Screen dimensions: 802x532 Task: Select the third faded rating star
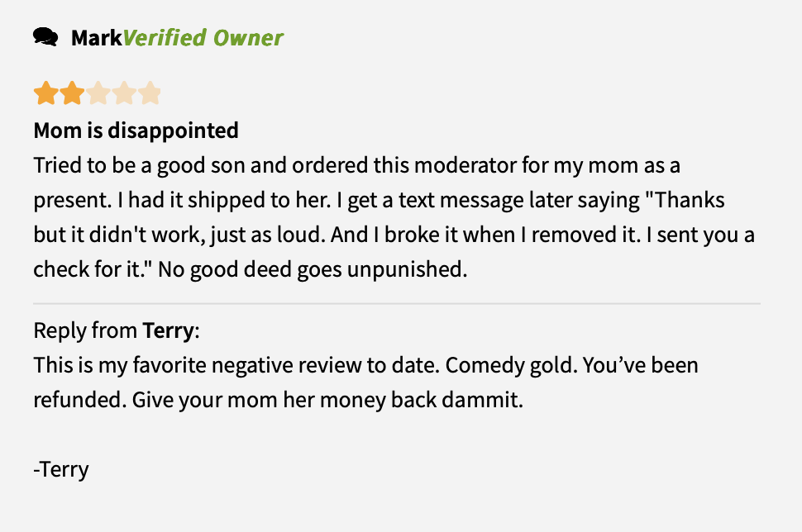pos(98,93)
